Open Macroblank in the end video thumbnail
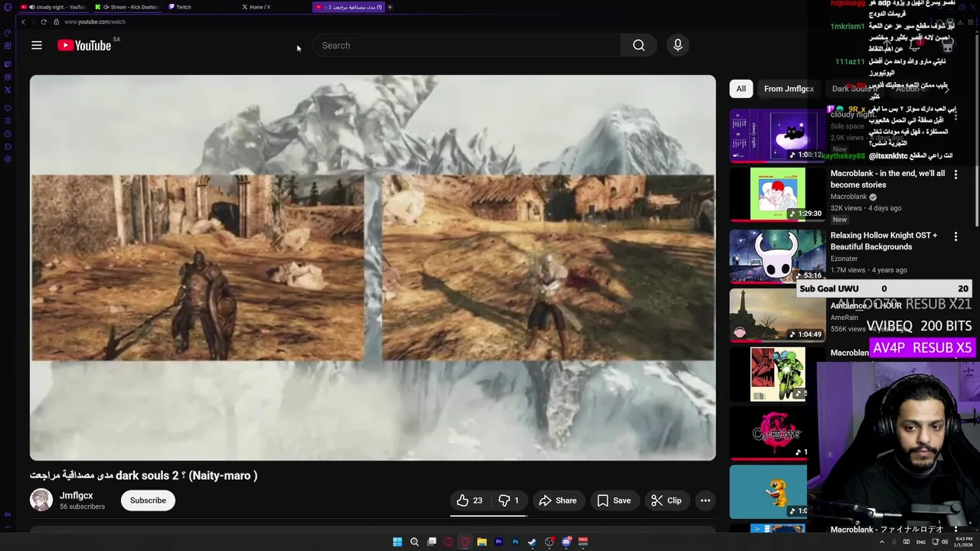980x551 pixels. pos(778,194)
